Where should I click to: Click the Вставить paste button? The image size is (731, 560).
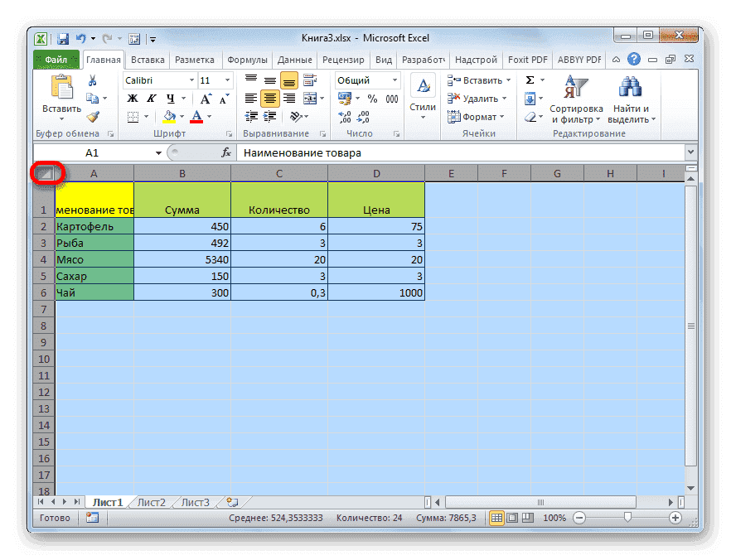pos(64,93)
